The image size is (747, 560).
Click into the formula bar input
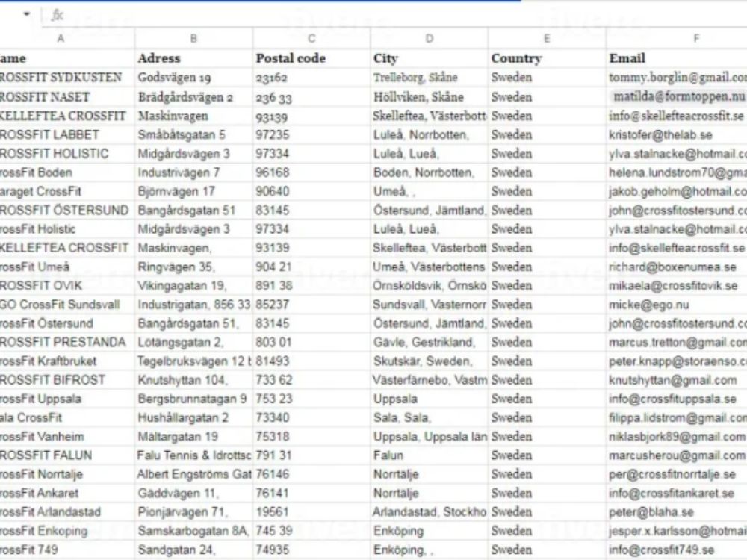pyautogui.click(x=405, y=15)
